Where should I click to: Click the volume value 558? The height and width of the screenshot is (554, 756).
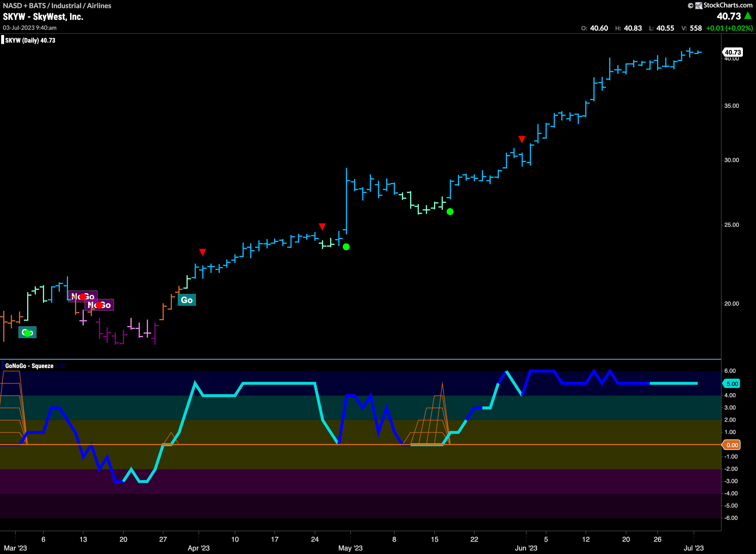pyautogui.click(x=696, y=28)
